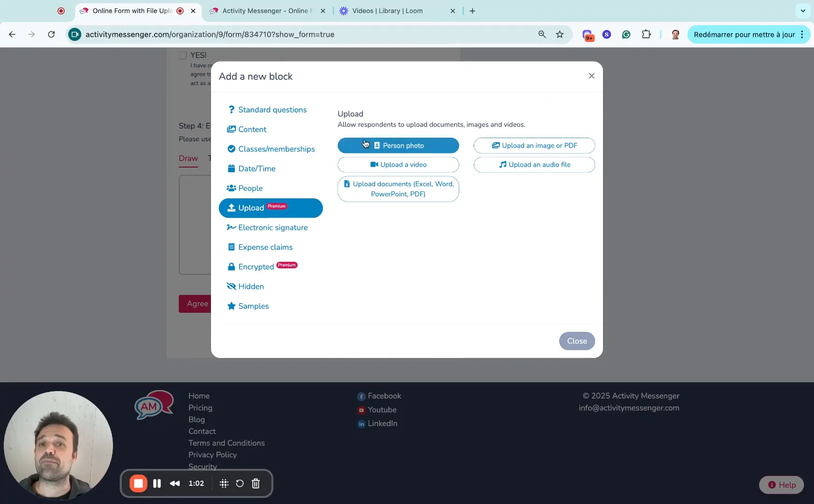Check the YES! checkbox
Viewport: 814px width, 504px height.
(182, 56)
